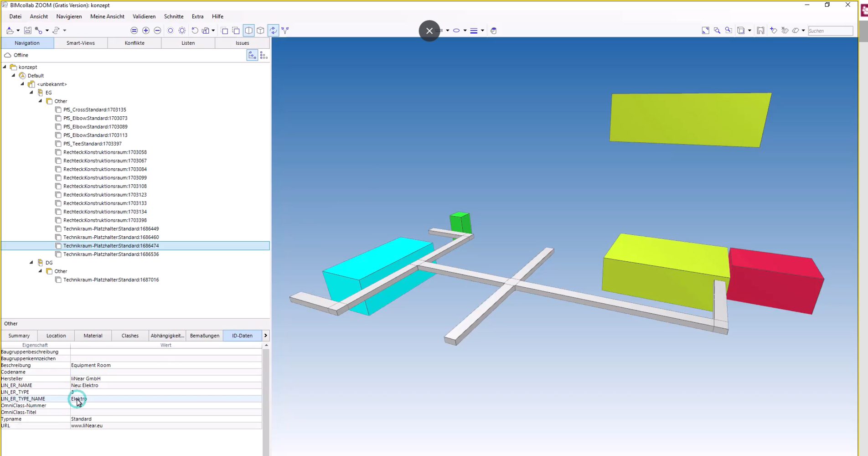Collapse the EG storey tree node

point(31,93)
